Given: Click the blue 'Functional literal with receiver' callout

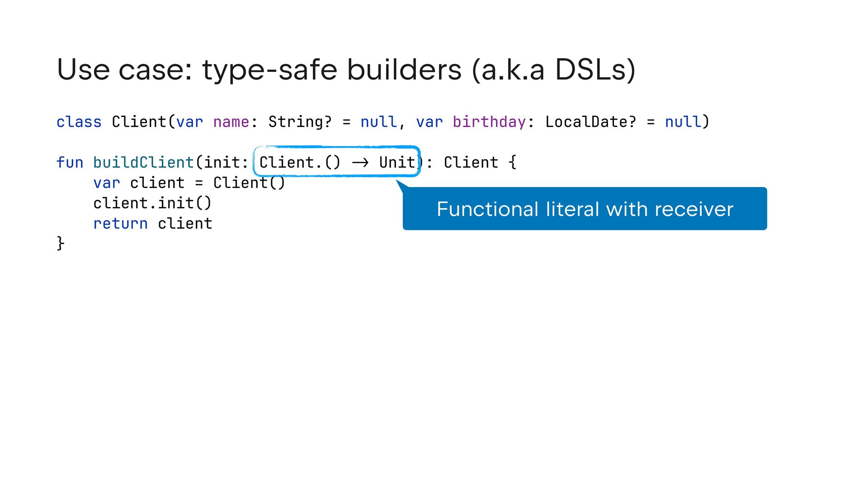Looking at the screenshot, I should (585, 209).
